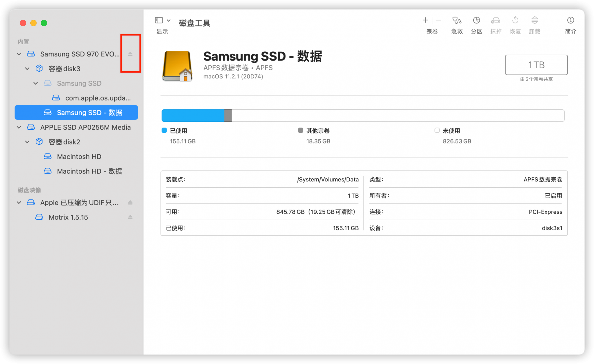This screenshot has height=364, width=594.
Task: Click the First Aid (急救) stethoscope icon
Action: (x=456, y=20)
